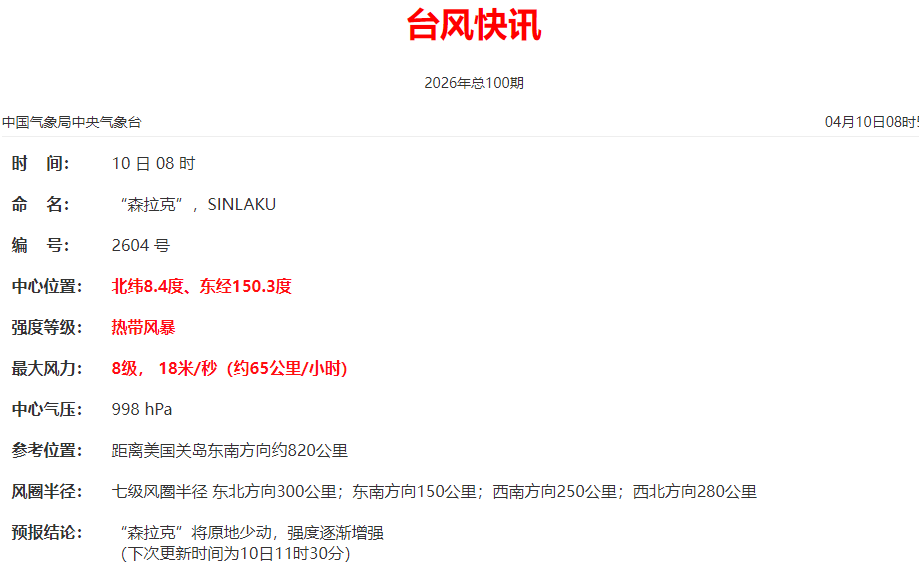Screen dimensions: 919x577
Task: Click the 最大风力 field label
Action: point(45,368)
